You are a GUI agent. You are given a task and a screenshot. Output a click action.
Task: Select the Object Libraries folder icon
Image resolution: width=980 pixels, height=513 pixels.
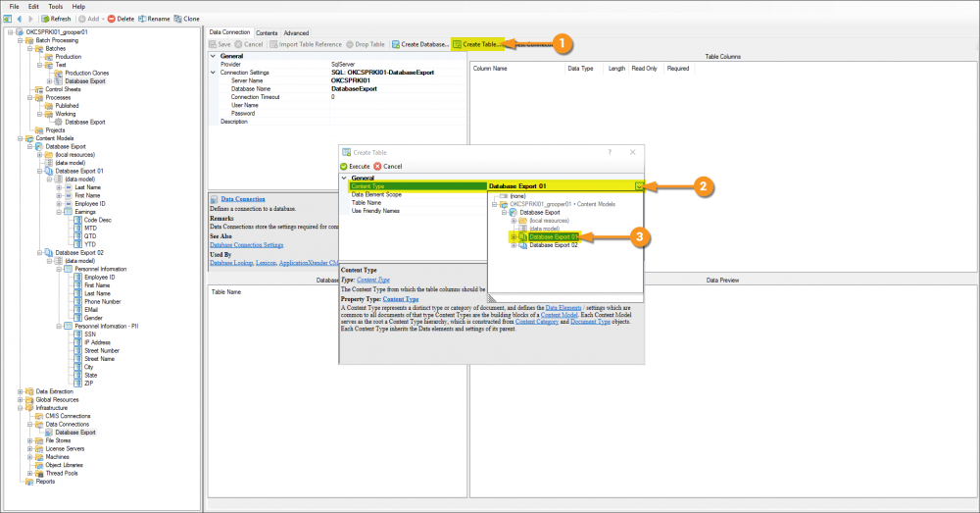(39, 465)
